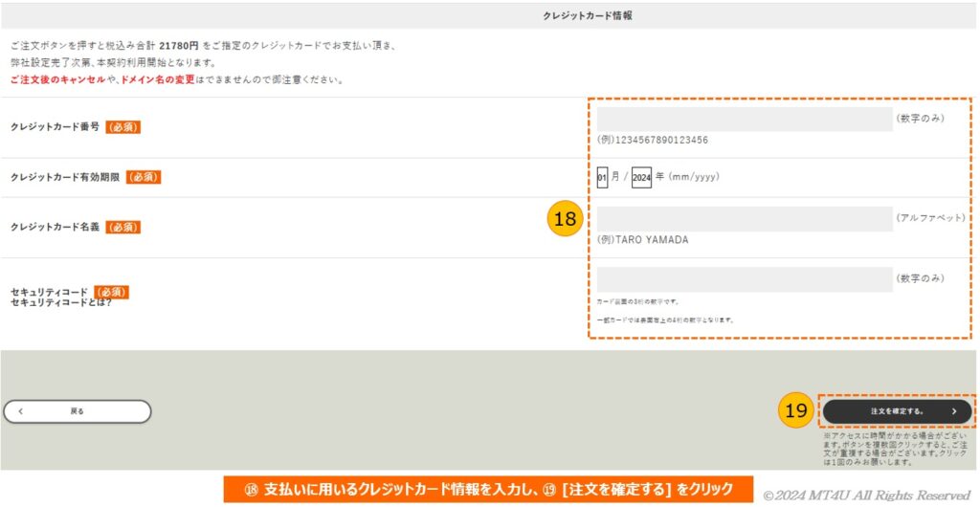
Task: Select the (アルファベット) hint beside name field
Action: (x=930, y=218)
